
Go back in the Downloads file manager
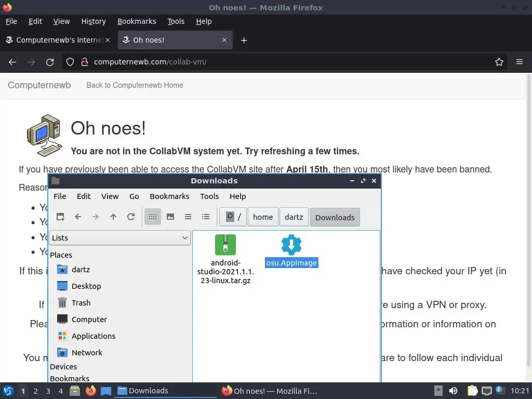[78, 217]
